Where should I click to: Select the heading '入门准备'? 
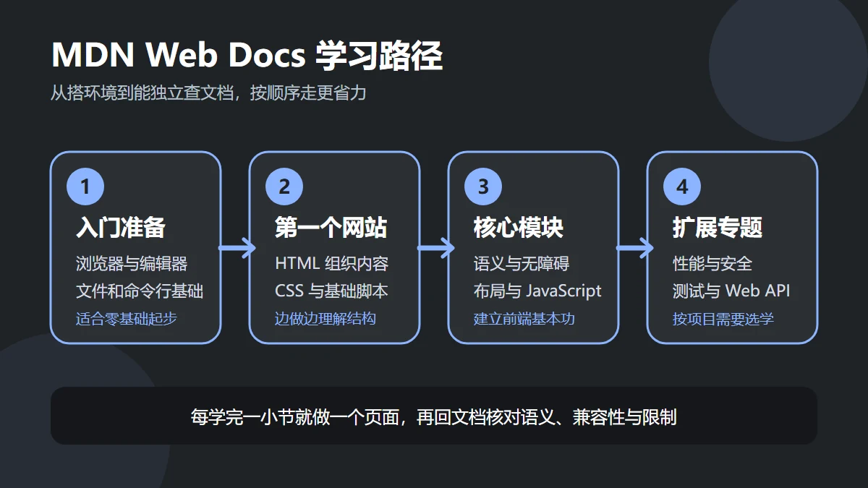[121, 228]
